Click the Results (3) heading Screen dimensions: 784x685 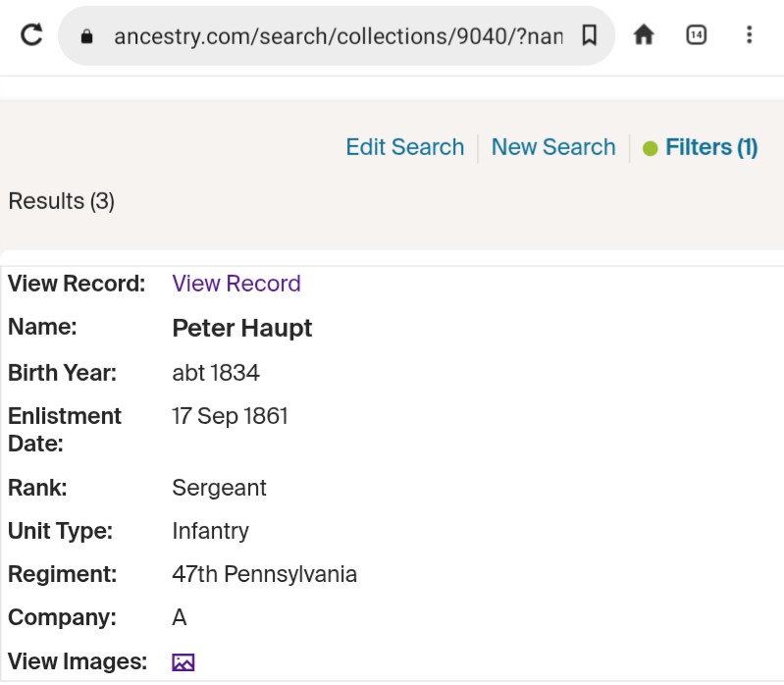[x=62, y=201]
